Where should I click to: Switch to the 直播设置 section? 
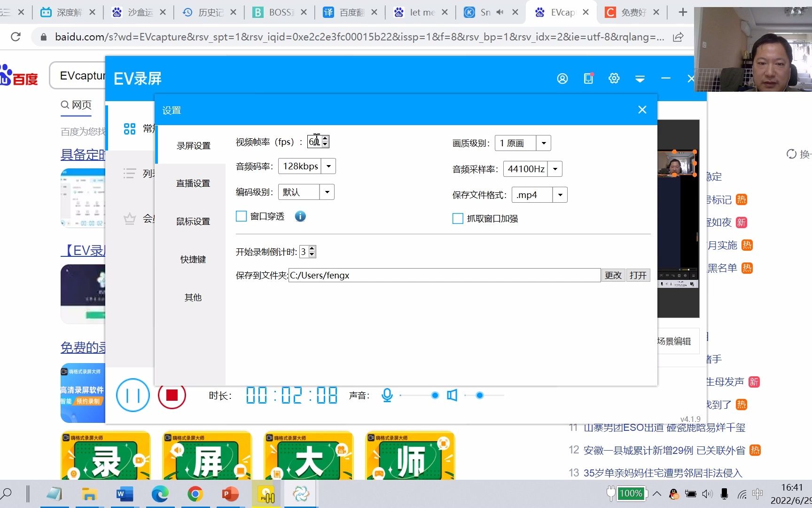[x=193, y=183]
